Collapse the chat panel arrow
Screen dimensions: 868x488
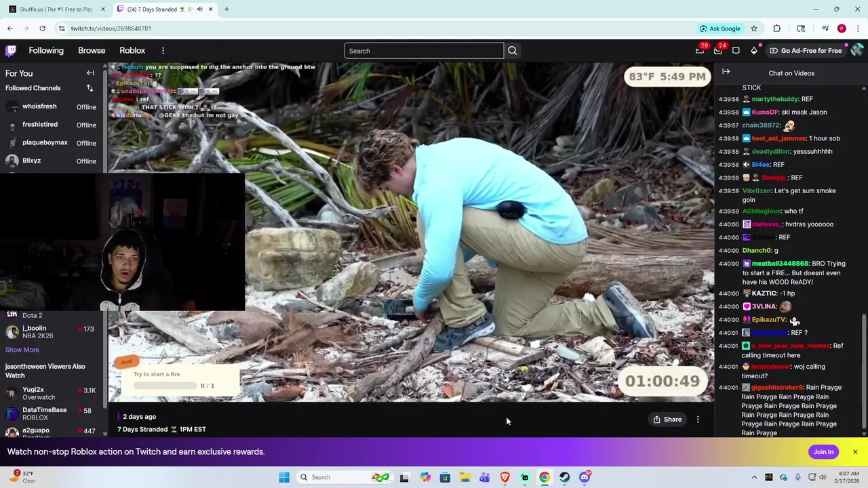(x=726, y=72)
